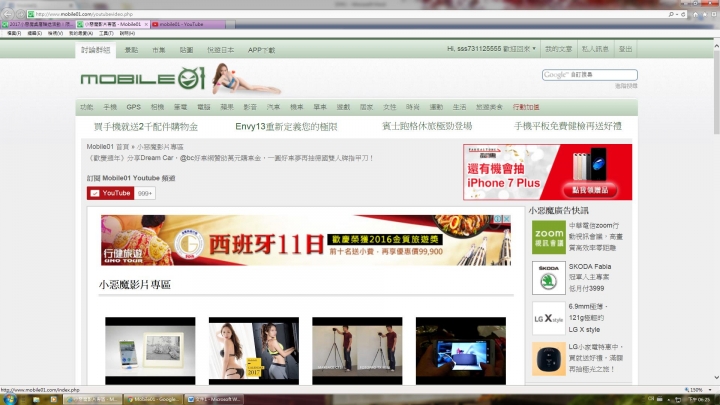The width and height of the screenshot is (720, 405).
Task: Open a new blank browser tab
Action: 231,24
